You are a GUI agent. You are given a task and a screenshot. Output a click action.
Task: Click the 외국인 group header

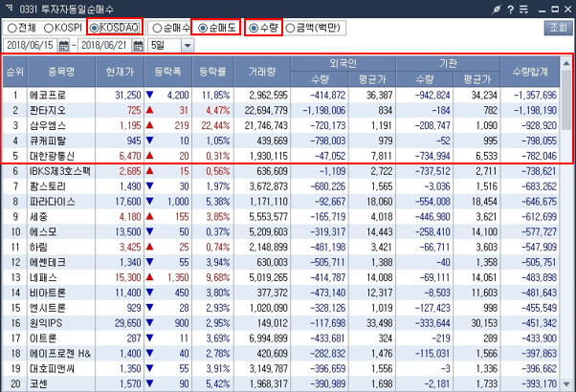(343, 63)
